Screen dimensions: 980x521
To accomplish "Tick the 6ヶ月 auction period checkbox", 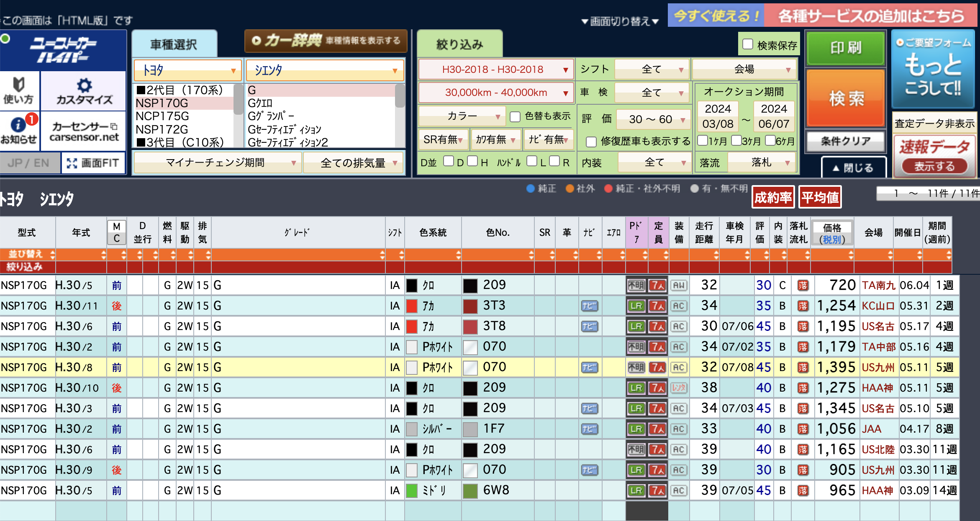I will 770,140.
